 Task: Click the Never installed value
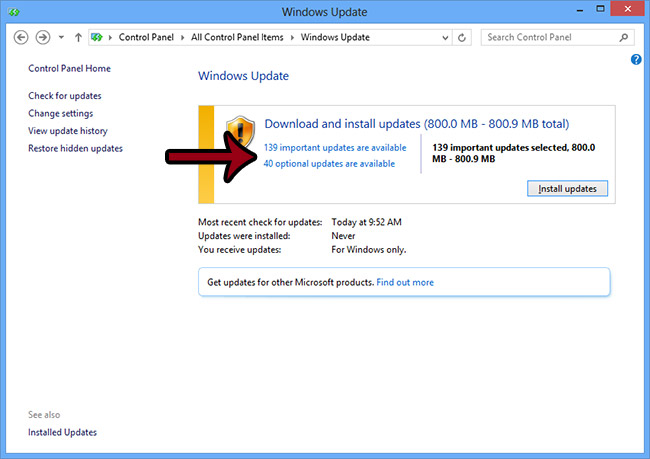click(343, 236)
